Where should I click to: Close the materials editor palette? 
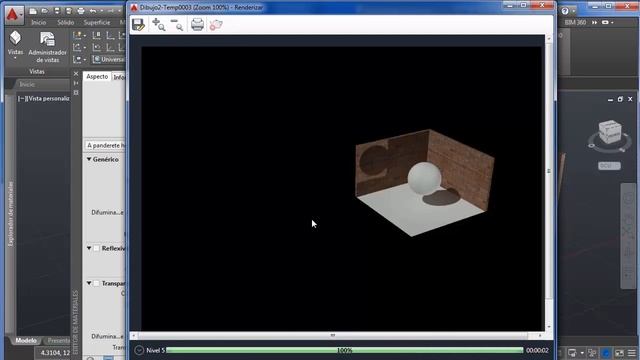click(x=76, y=73)
